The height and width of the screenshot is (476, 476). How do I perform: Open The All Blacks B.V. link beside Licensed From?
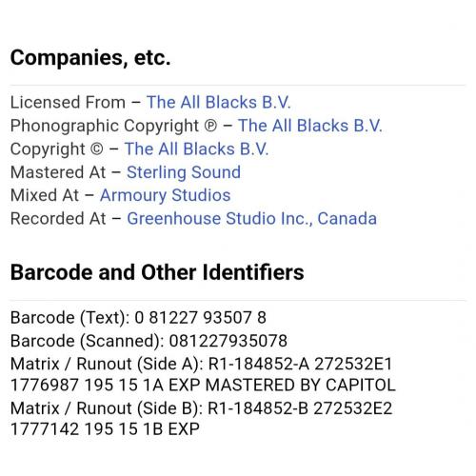coord(218,103)
